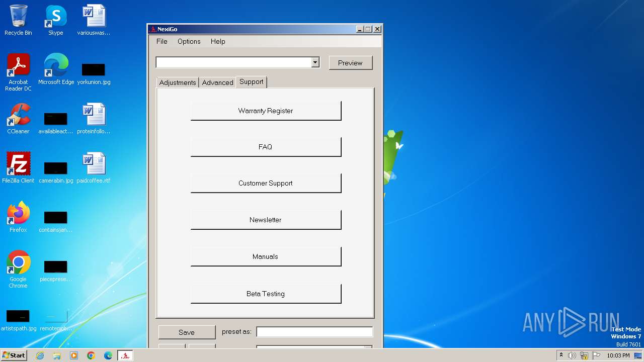Launch CCleaner from desktop
644x362 pixels.
coord(18,119)
